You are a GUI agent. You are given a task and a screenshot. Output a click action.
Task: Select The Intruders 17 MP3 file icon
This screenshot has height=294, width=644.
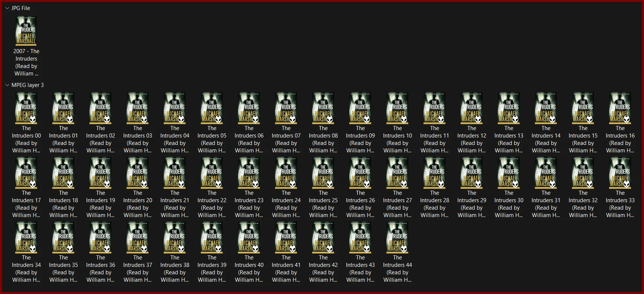pyautogui.click(x=26, y=173)
